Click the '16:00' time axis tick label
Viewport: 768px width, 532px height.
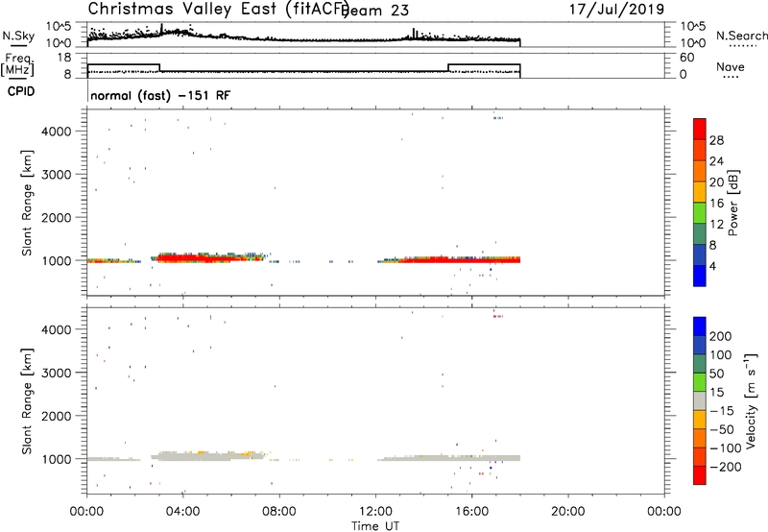point(471,512)
